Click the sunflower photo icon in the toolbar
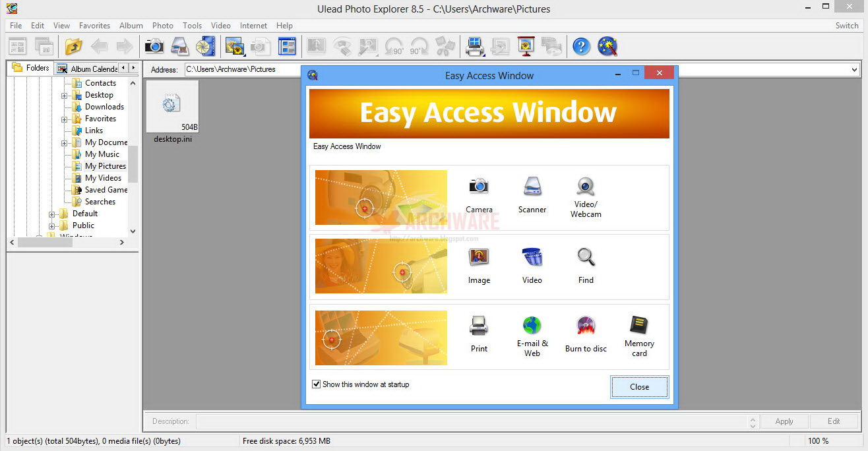This screenshot has width=868, height=451. (x=235, y=46)
